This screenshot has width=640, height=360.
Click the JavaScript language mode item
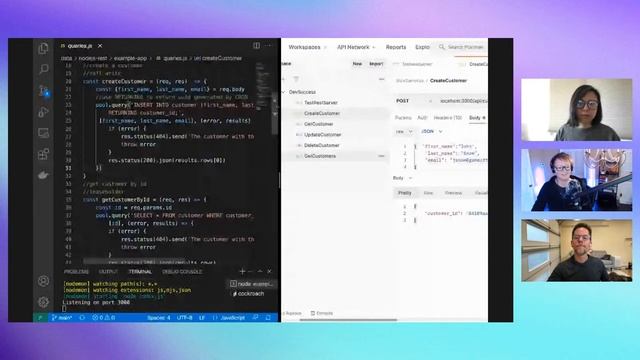pyautogui.click(x=229, y=318)
